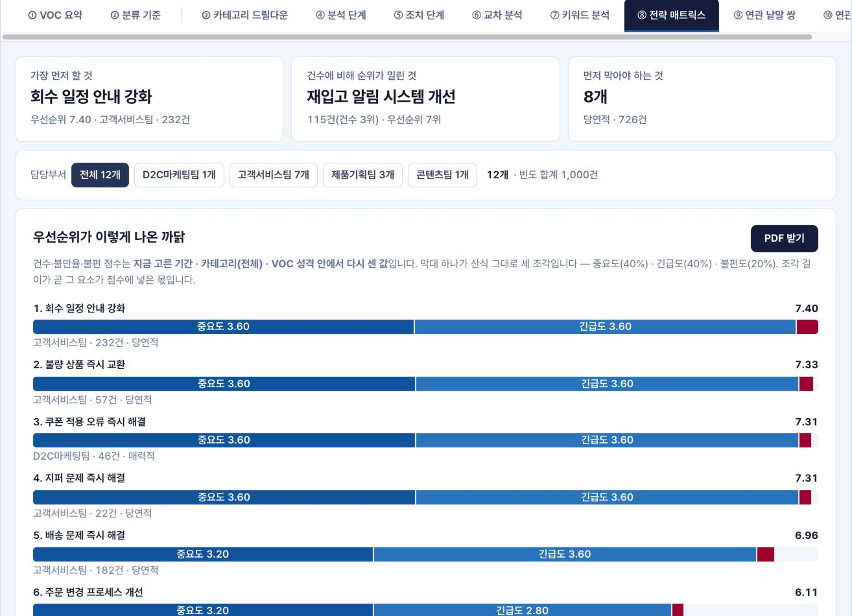Select row title 4. 지퍼 문제 즉시 해결

[x=79, y=478]
